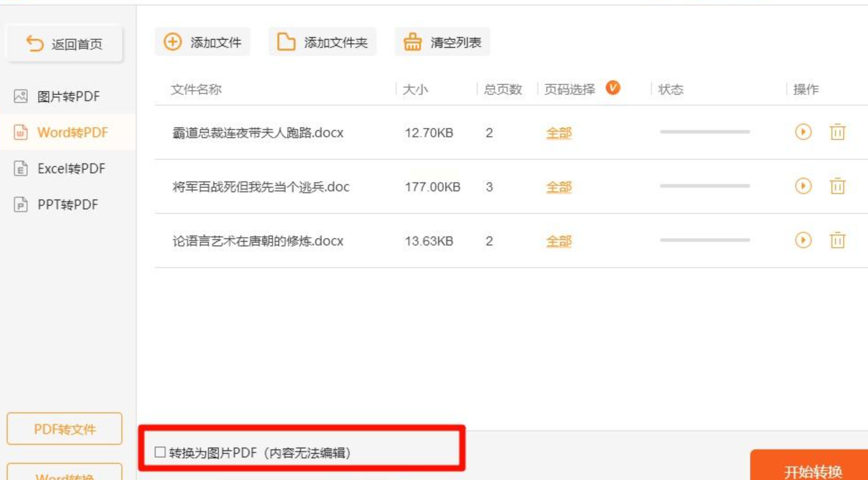The height and width of the screenshot is (480, 868).
Task: Click the orange V badge beside 页码选择
Action: coord(613,88)
